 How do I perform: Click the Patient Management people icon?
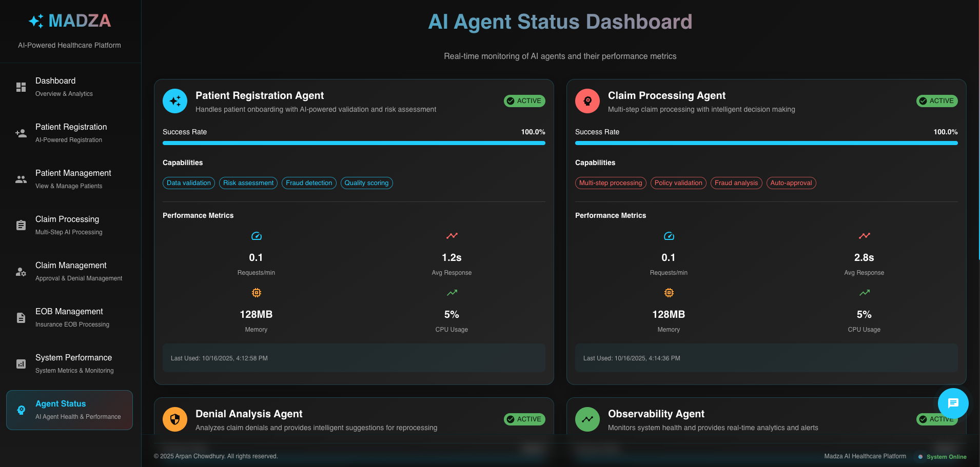click(x=21, y=179)
